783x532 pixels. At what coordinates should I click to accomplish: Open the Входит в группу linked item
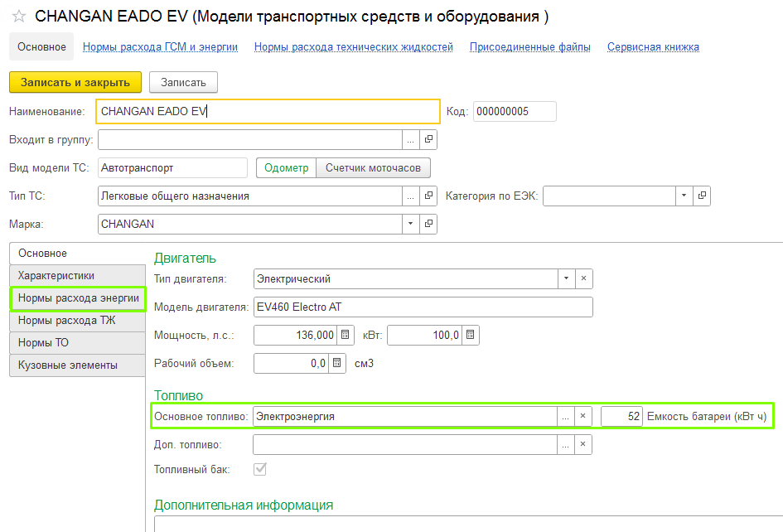(428, 139)
